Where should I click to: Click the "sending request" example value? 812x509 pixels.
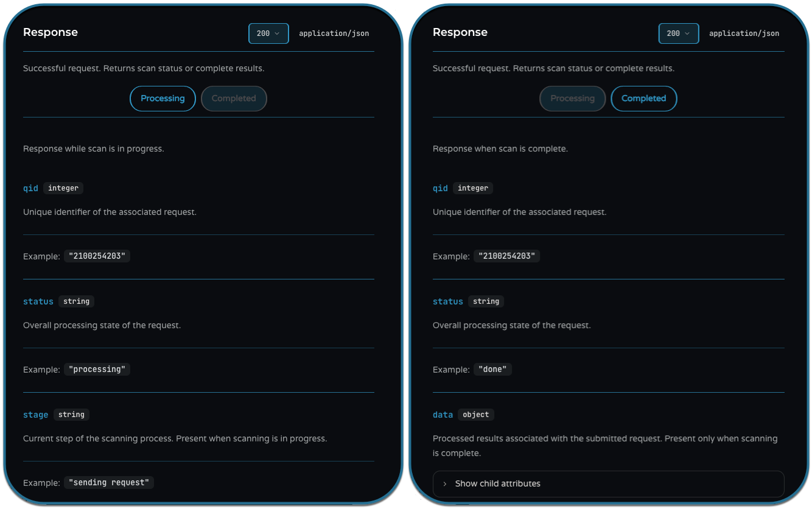click(109, 483)
